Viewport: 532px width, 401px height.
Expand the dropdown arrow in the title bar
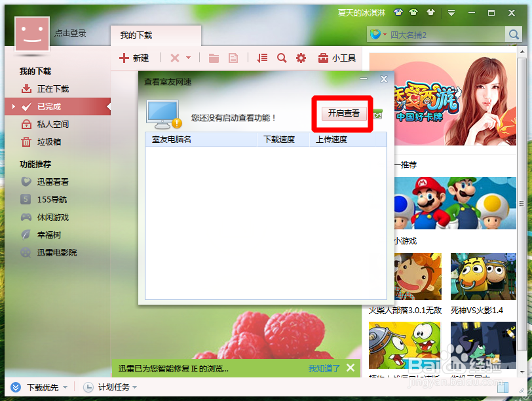pyautogui.click(x=451, y=12)
